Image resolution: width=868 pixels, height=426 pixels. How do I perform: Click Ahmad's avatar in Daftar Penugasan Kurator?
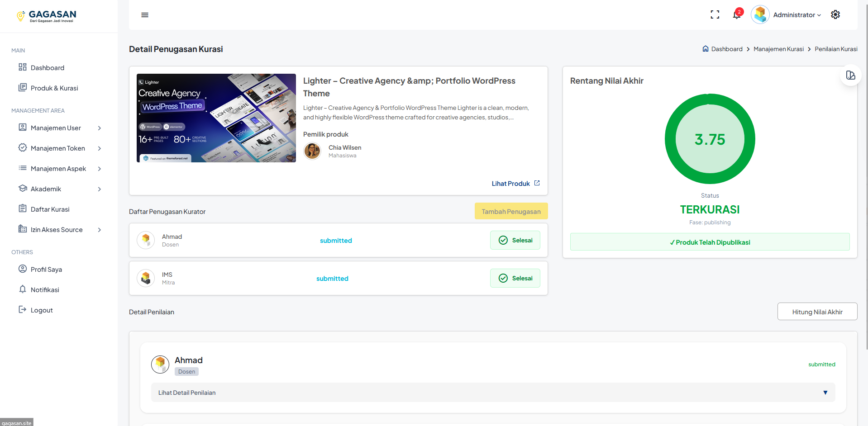click(x=146, y=240)
